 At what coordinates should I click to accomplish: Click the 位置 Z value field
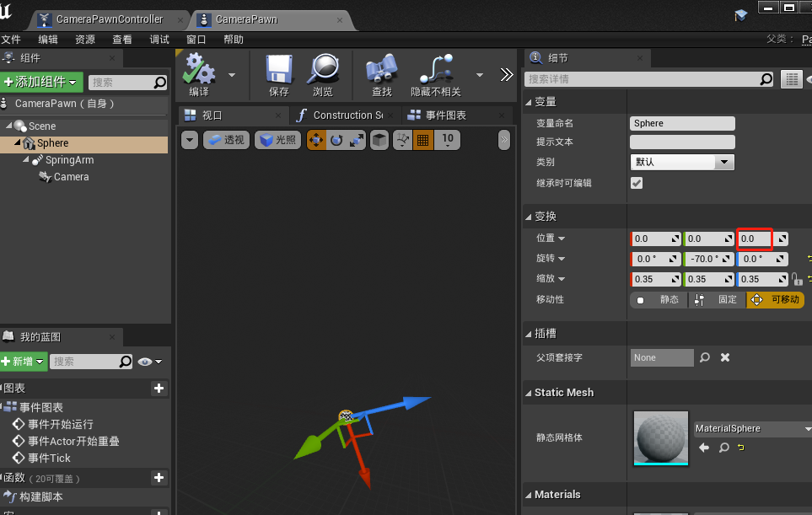755,239
